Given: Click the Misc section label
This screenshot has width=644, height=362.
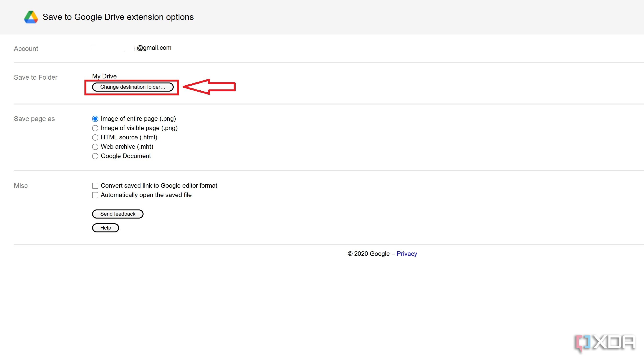Looking at the screenshot, I should pos(21,186).
